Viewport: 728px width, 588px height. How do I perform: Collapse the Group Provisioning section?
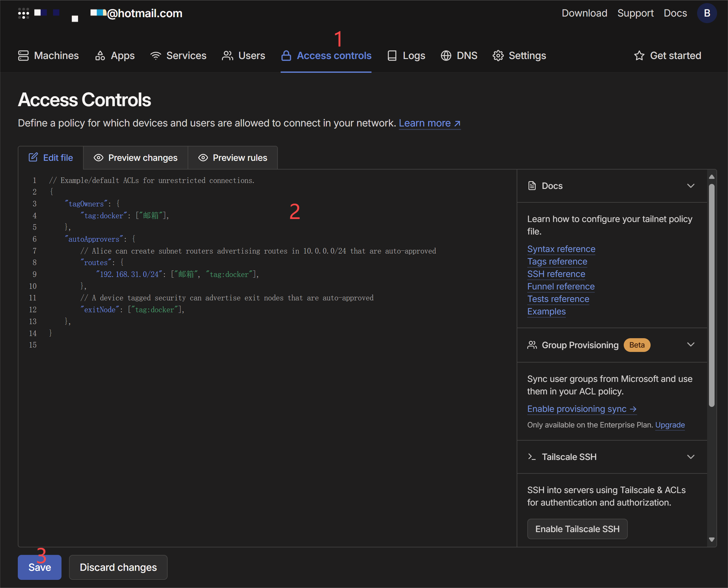click(x=691, y=344)
